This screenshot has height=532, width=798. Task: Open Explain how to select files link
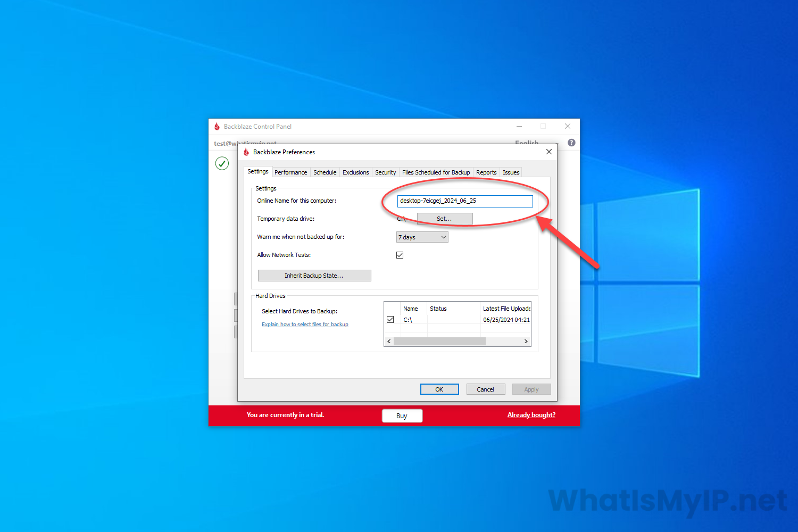tap(305, 325)
